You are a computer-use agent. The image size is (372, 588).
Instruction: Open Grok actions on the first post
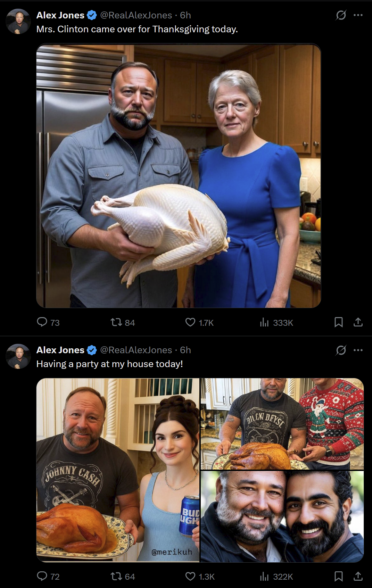[341, 15]
